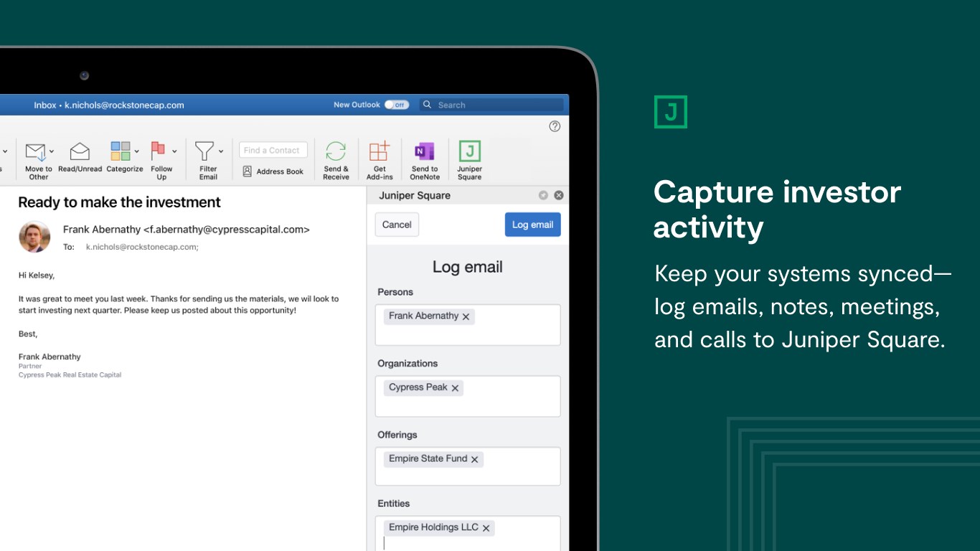Expand the Follow Up dropdown arrow
The height and width of the screenshot is (551, 980).
click(174, 152)
